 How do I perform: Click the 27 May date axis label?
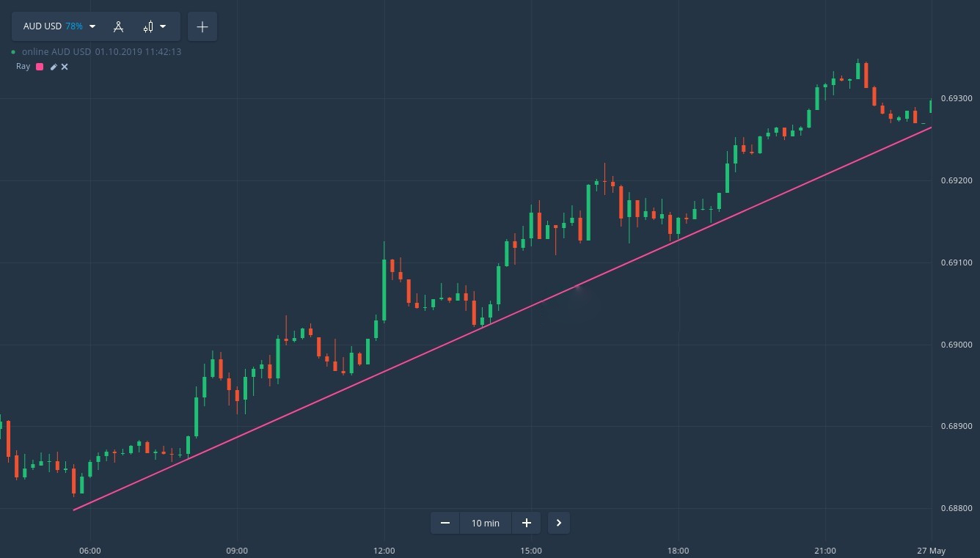932,551
